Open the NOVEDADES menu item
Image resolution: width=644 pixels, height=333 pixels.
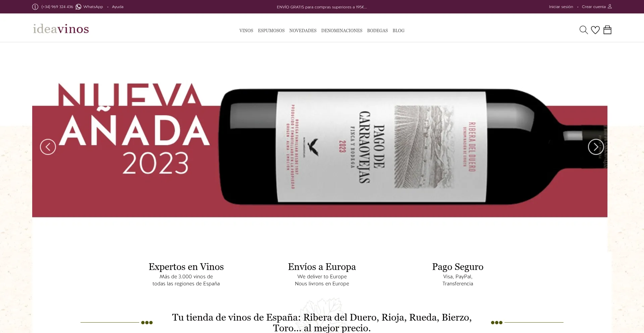pyautogui.click(x=303, y=31)
